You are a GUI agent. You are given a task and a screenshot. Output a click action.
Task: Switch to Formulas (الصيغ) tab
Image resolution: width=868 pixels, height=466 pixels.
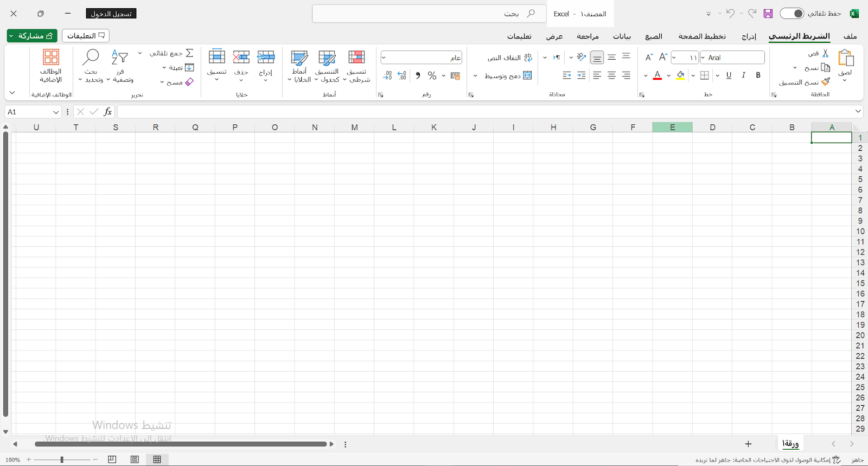(654, 36)
